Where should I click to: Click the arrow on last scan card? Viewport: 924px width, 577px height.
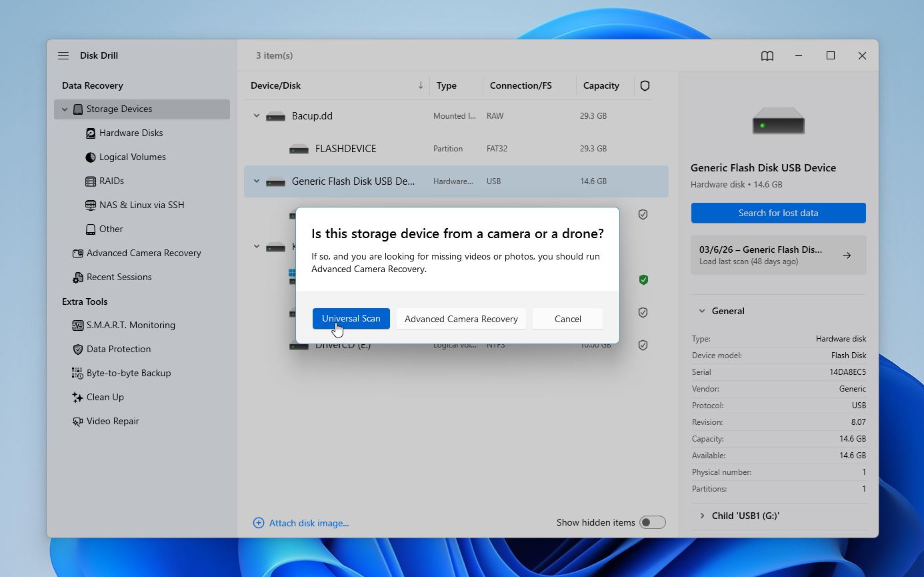847,255
